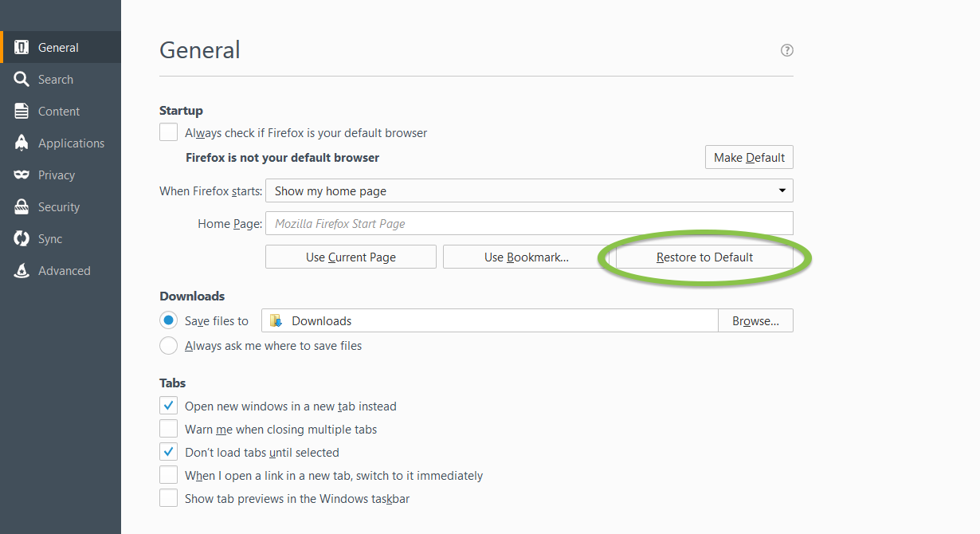Open the Security padlock icon

(22, 207)
